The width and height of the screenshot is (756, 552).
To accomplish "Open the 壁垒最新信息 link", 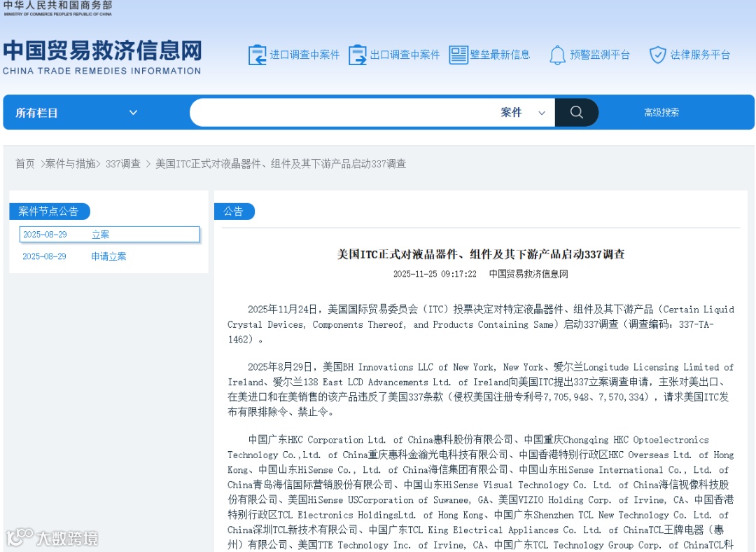I will pos(500,55).
